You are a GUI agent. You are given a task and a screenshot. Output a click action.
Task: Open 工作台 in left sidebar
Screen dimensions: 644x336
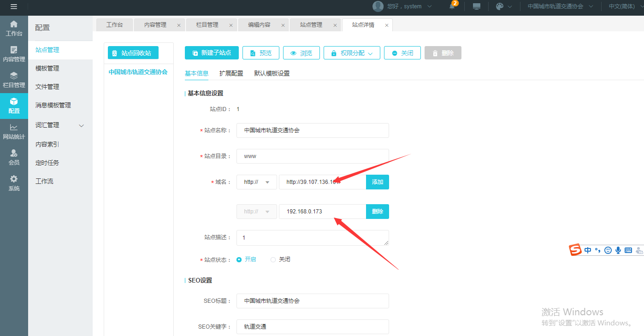point(14,28)
